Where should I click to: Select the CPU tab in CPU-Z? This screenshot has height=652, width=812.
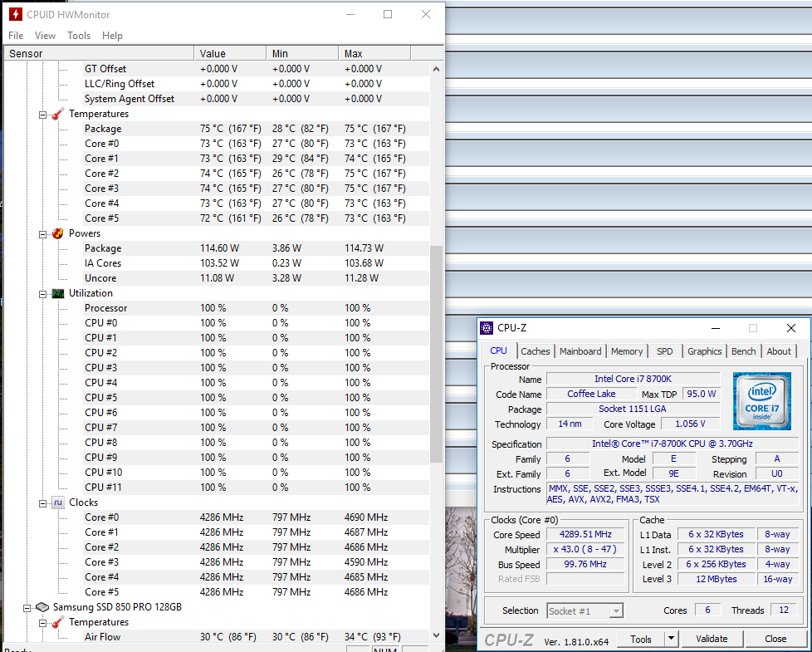pos(498,351)
